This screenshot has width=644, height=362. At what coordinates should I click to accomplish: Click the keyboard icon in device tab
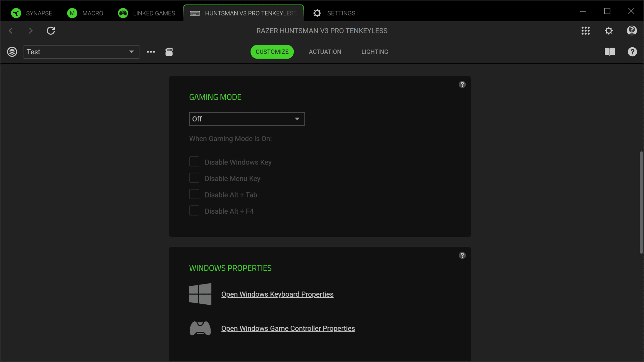[195, 13]
